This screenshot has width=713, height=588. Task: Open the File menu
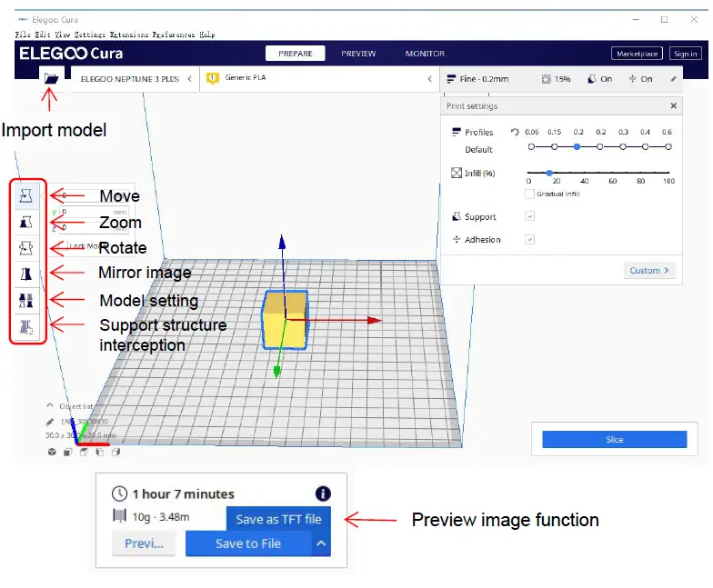point(23,35)
